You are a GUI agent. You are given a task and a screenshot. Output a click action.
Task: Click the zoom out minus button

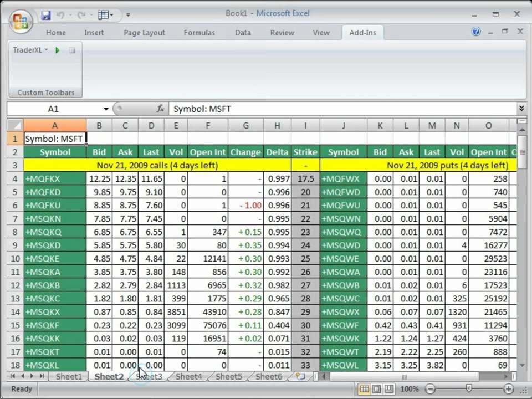[430, 389]
